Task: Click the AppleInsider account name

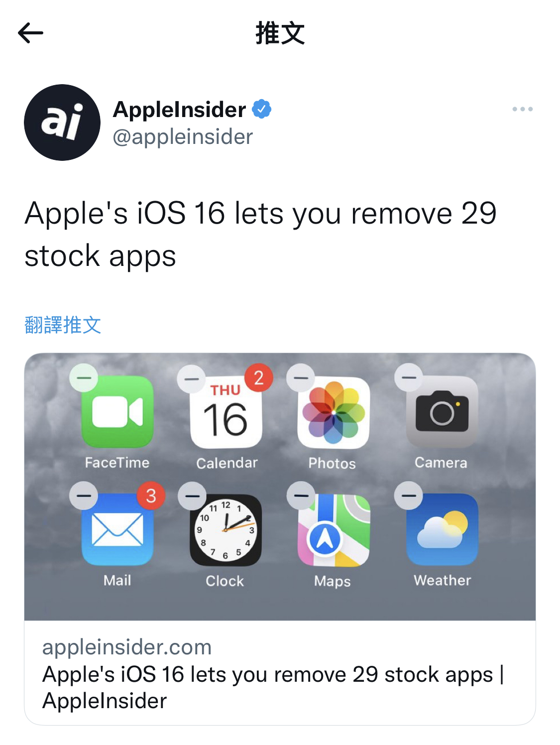Action: (180, 109)
